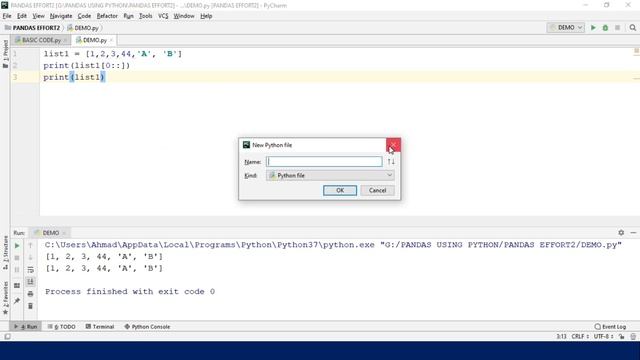640x360 pixels.
Task: Open the Window menu
Action: [184, 16]
